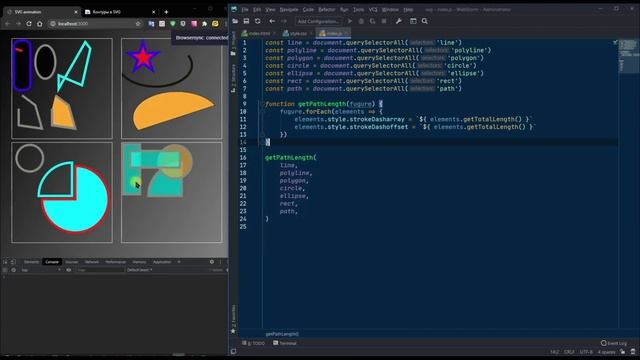The width and height of the screenshot is (640, 360).
Task: Bookmark the page with the star icon
Action: pos(138,24)
